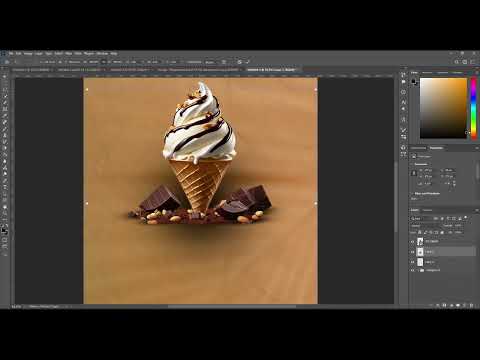Switch to the Channels tab
Viewport: 480px width, 360px height.
(428, 210)
